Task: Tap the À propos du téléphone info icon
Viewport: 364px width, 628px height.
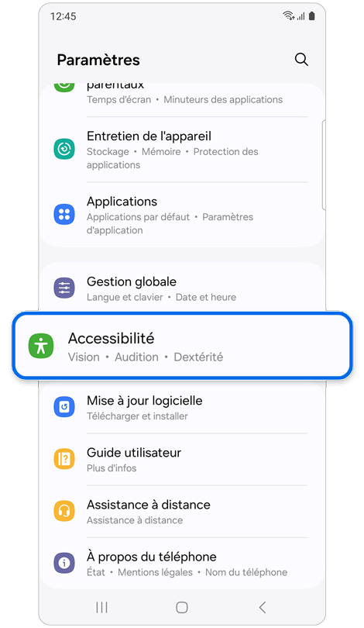Action: click(x=64, y=563)
